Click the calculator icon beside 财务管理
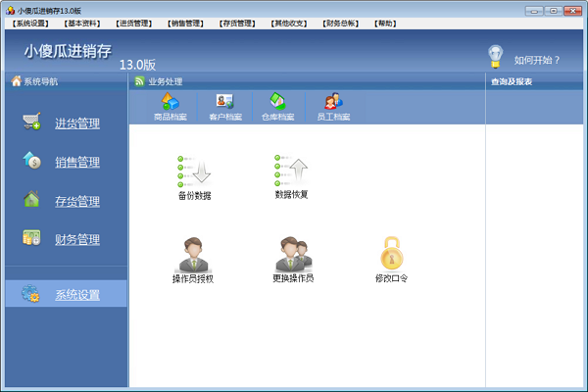The width and height of the screenshot is (588, 392). click(x=31, y=238)
